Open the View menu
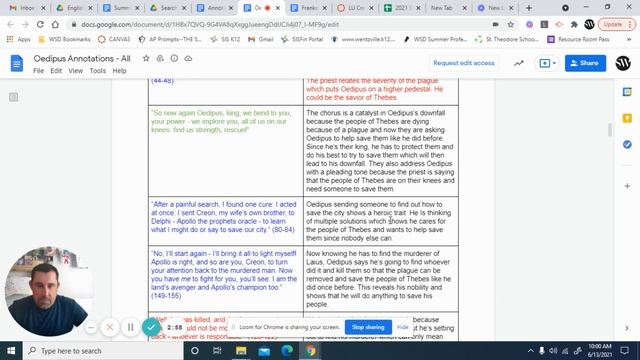Screen dimensions: 640x360 tap(76, 71)
